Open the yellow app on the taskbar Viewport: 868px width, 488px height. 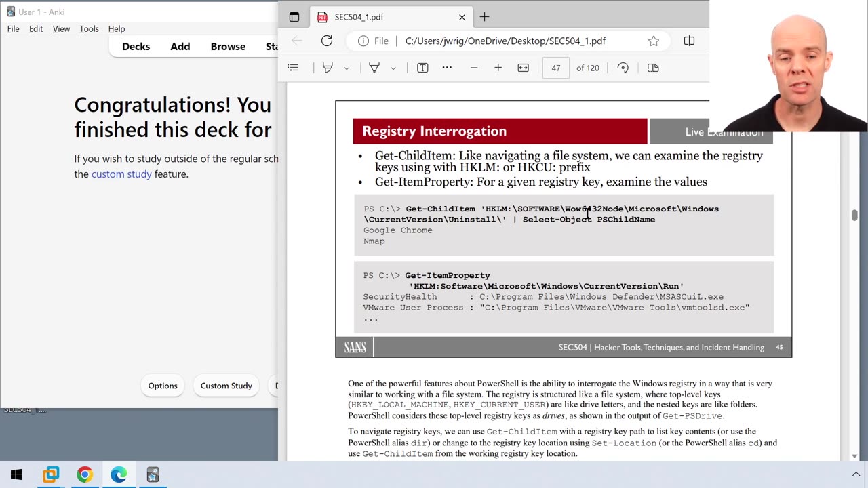point(51,474)
